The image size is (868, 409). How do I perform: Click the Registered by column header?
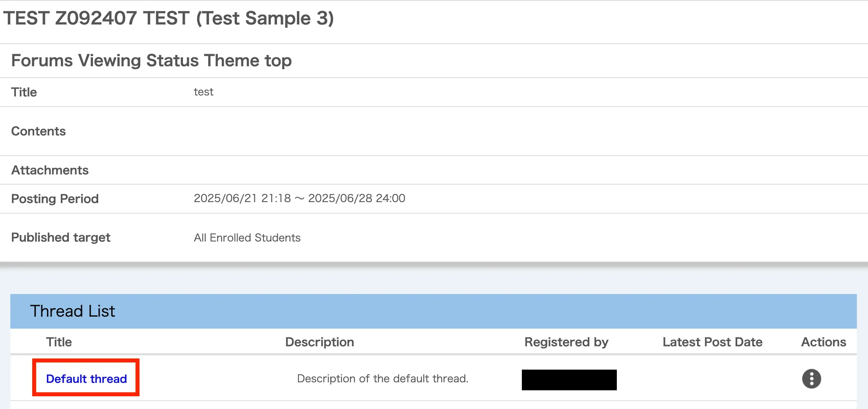coord(566,342)
